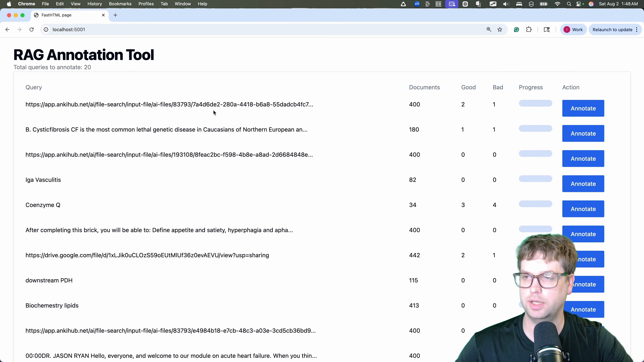Viewport: 644px width, 362px height.
Task: Open new tab with plus icon
Action: (x=115, y=15)
